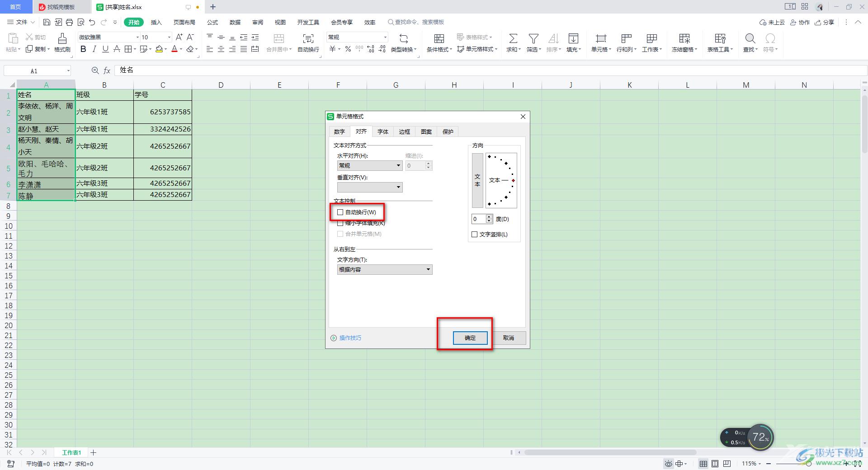
Task: Switch to the Protection tab in dialog
Action: 448,132
